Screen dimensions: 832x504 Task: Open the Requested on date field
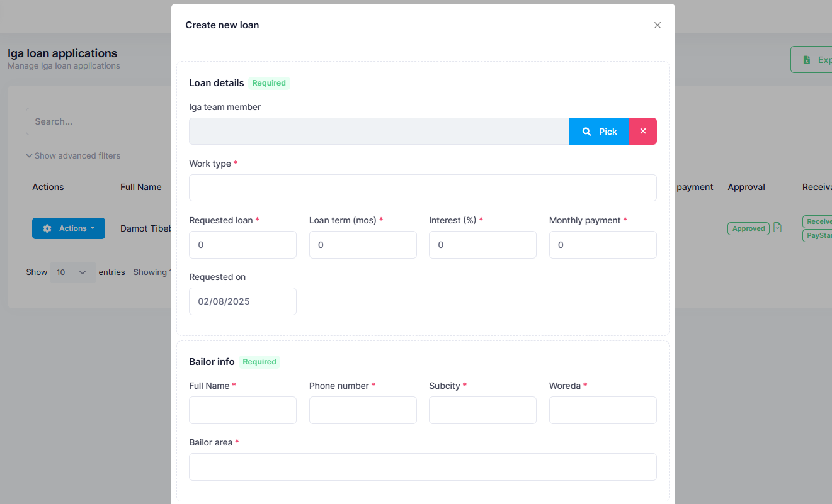pos(242,301)
